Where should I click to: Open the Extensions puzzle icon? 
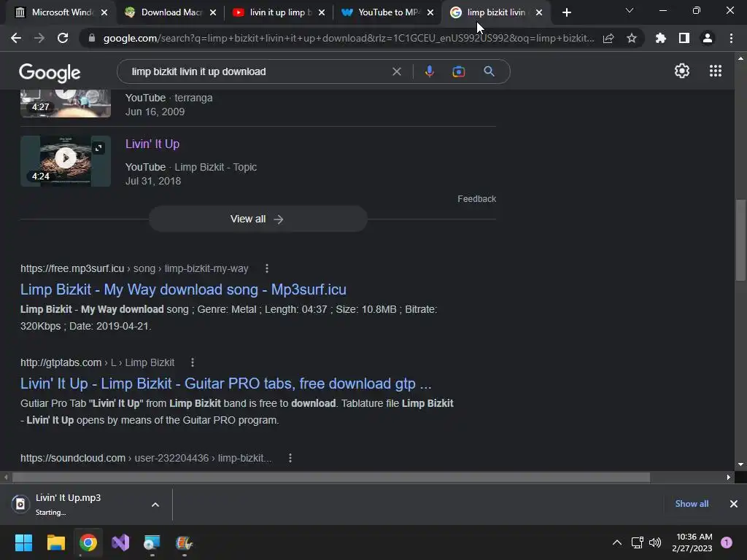coord(660,38)
